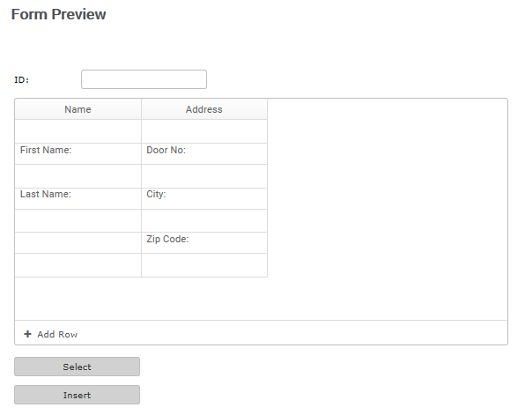Viewport: 532px width, 415px height.
Task: Click the Name column header
Action: tap(78, 109)
